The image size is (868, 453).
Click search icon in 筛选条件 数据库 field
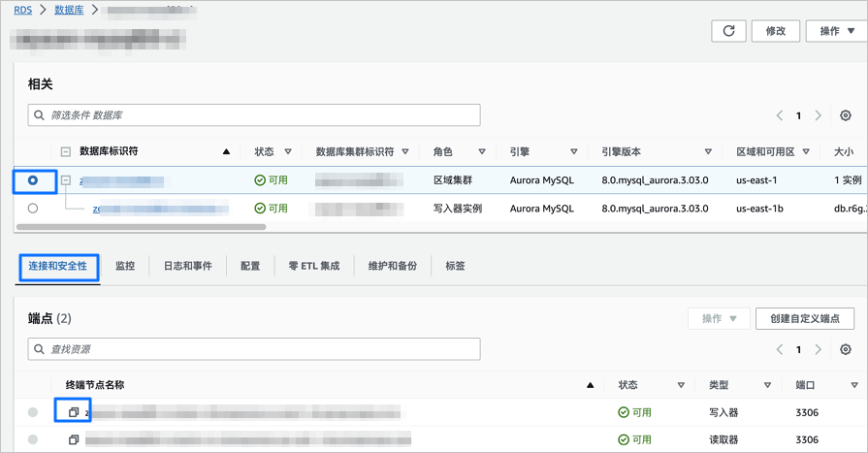[x=39, y=115]
